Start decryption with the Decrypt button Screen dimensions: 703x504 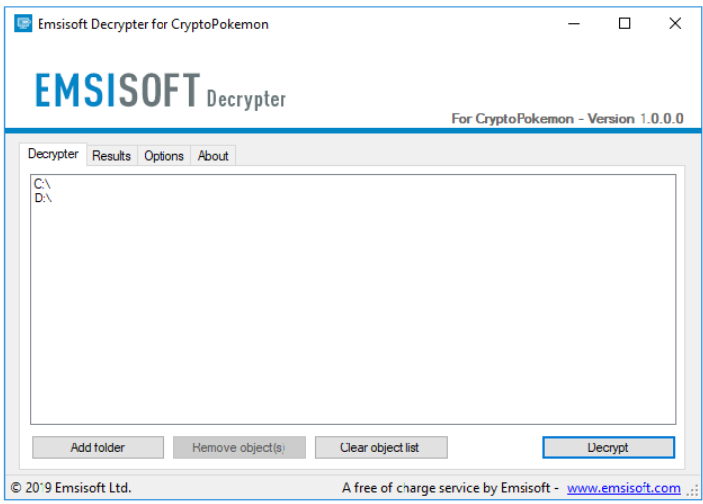[x=608, y=447]
